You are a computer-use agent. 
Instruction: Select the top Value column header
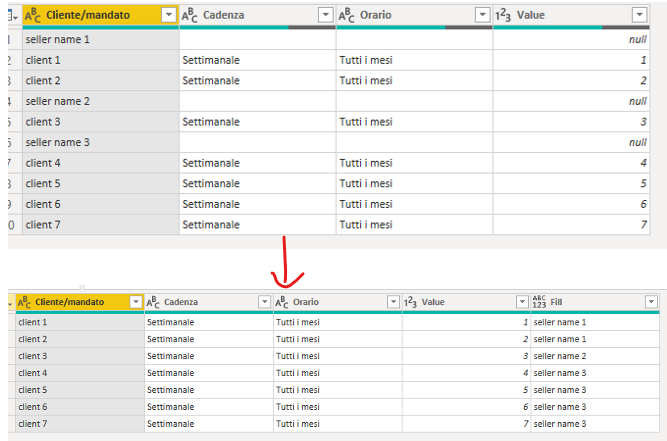pos(571,15)
